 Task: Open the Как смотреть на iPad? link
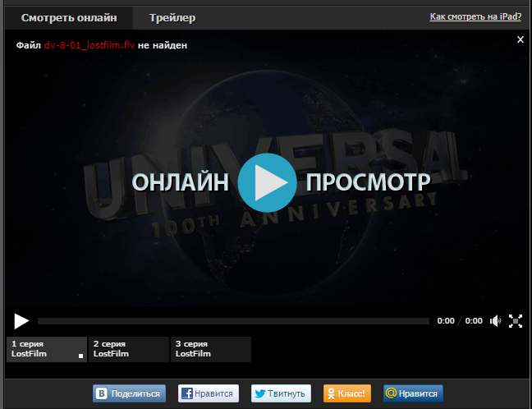475,16
